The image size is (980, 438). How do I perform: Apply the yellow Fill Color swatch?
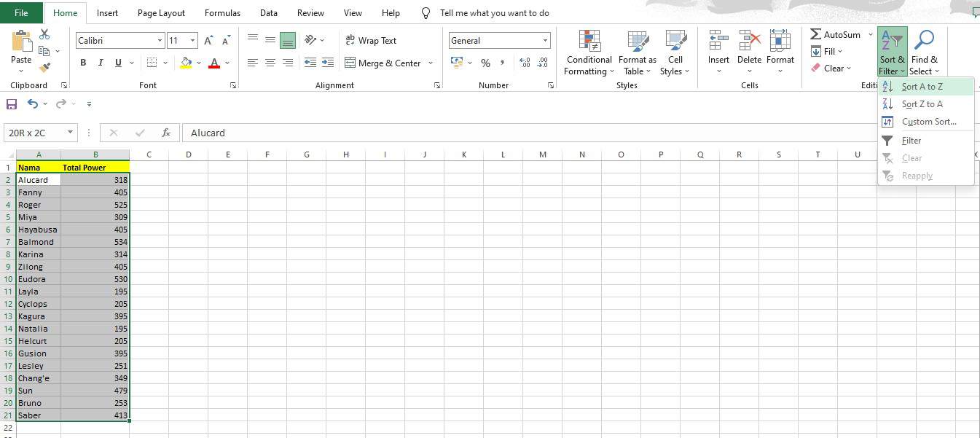coord(186,63)
